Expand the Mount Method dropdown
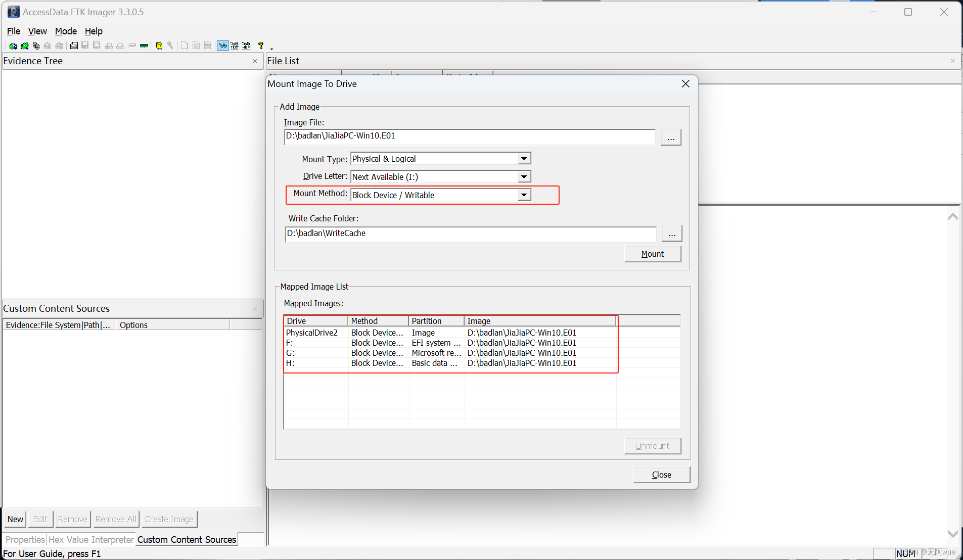Image resolution: width=963 pixels, height=560 pixels. point(524,195)
